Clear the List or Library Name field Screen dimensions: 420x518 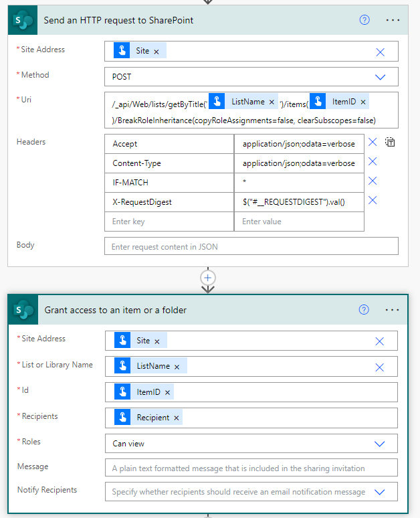point(380,367)
